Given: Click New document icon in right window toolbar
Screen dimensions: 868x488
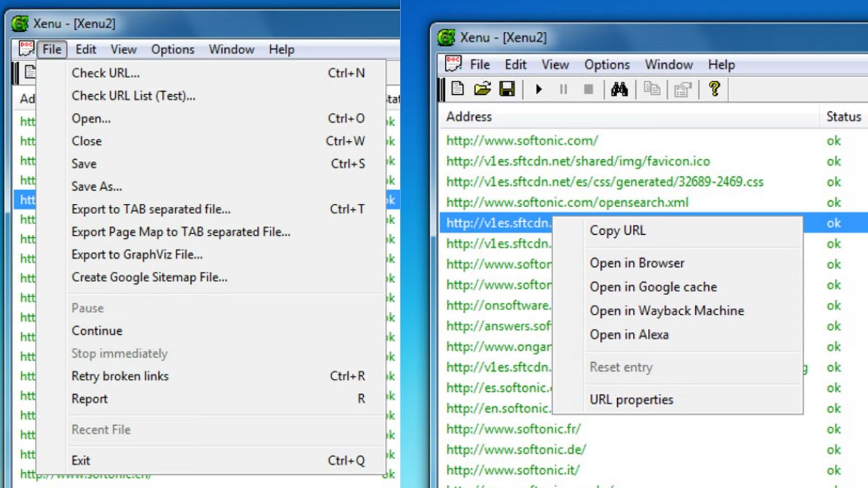Looking at the screenshot, I should tap(457, 89).
